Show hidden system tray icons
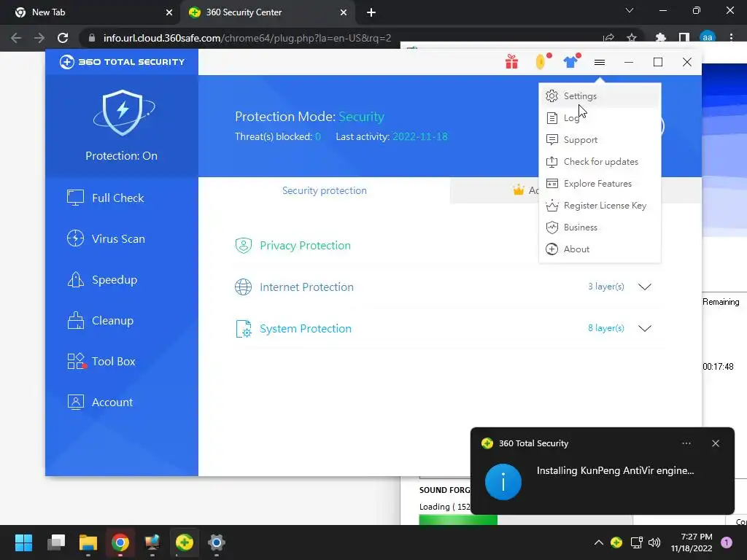Image resolution: width=747 pixels, height=560 pixels. (x=599, y=542)
